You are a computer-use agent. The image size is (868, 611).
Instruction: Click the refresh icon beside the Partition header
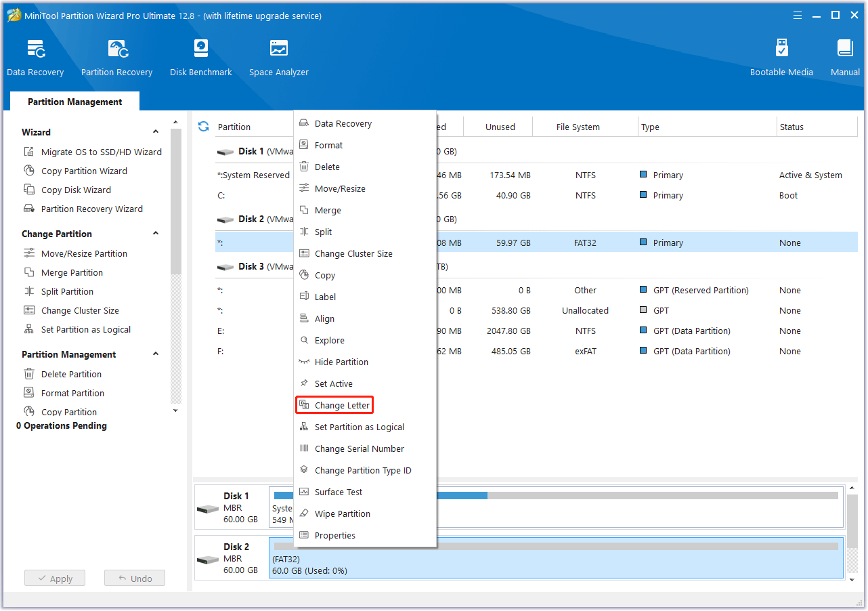click(203, 127)
